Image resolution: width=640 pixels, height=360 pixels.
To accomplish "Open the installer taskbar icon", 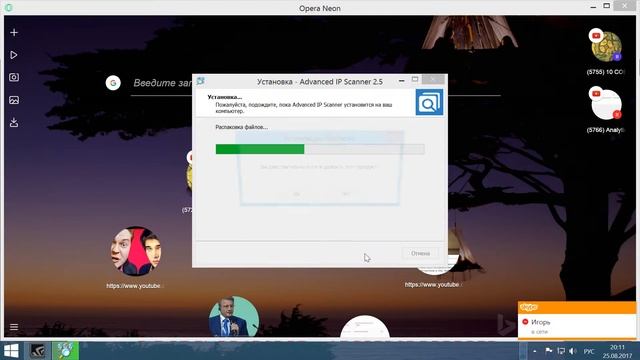I will (x=65, y=351).
